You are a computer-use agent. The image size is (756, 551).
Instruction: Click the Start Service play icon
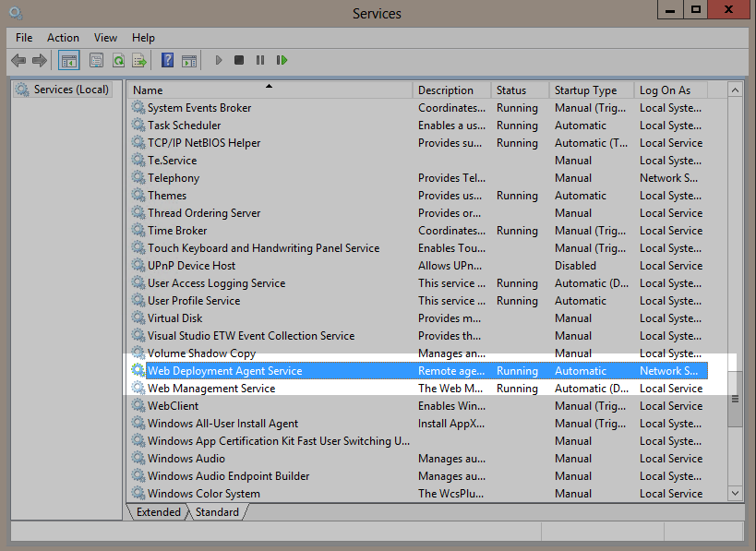[x=219, y=60]
